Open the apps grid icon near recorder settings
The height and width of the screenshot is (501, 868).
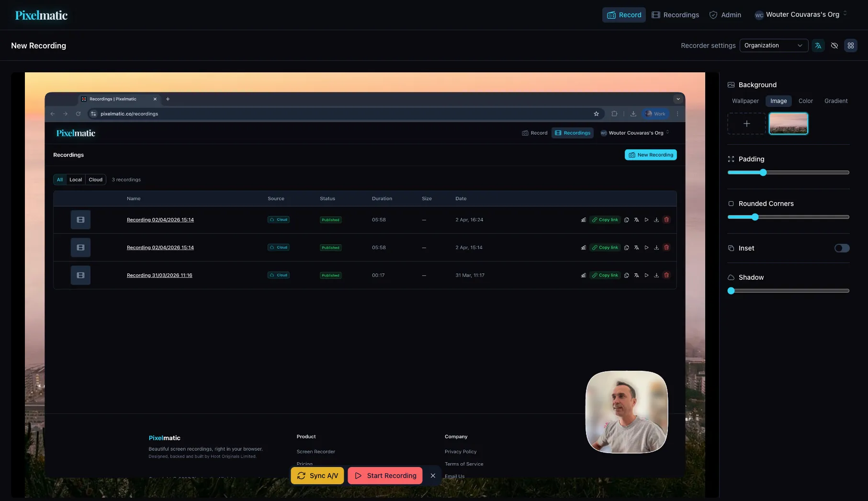[x=851, y=46]
